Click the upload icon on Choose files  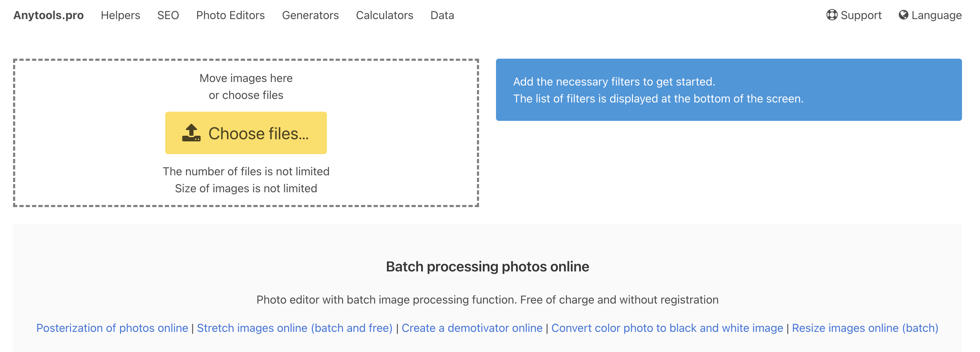tap(191, 133)
